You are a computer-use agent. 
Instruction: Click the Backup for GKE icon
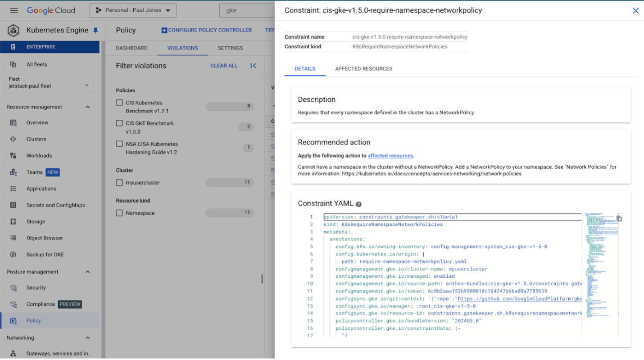point(13,255)
